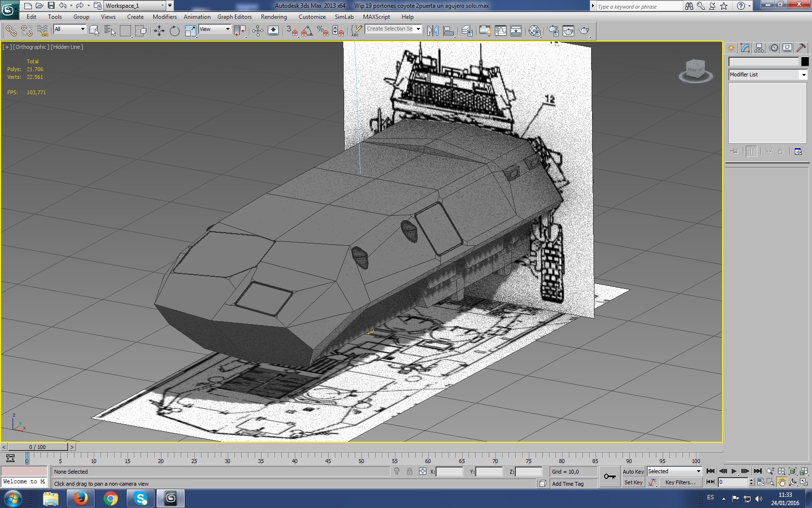Toggle the Angle Snap button
This screenshot has height=508, width=812.
tap(307, 31)
